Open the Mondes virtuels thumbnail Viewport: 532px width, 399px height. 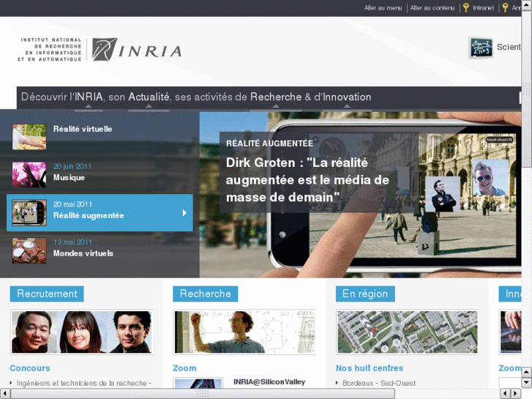[29, 250]
